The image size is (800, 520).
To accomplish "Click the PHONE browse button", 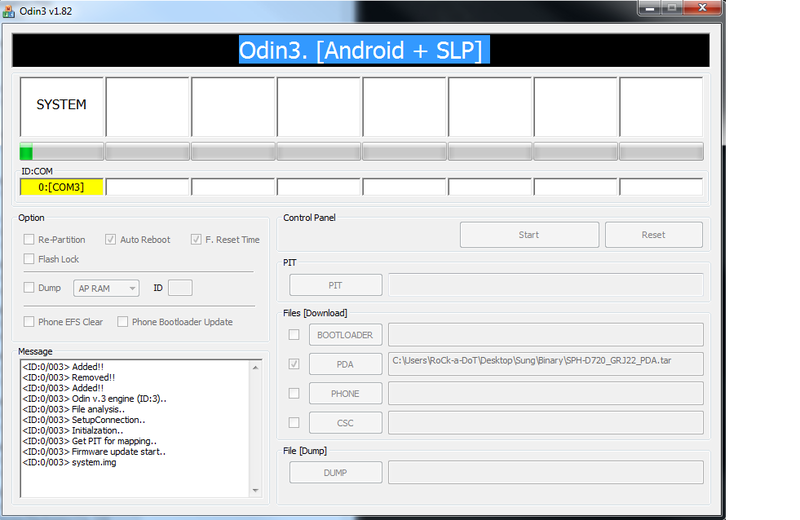I will 345,393.
